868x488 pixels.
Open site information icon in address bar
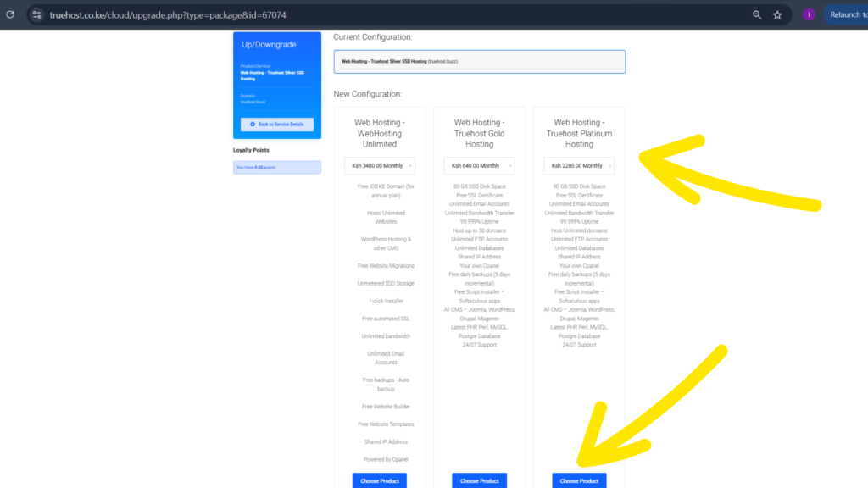coord(37,15)
